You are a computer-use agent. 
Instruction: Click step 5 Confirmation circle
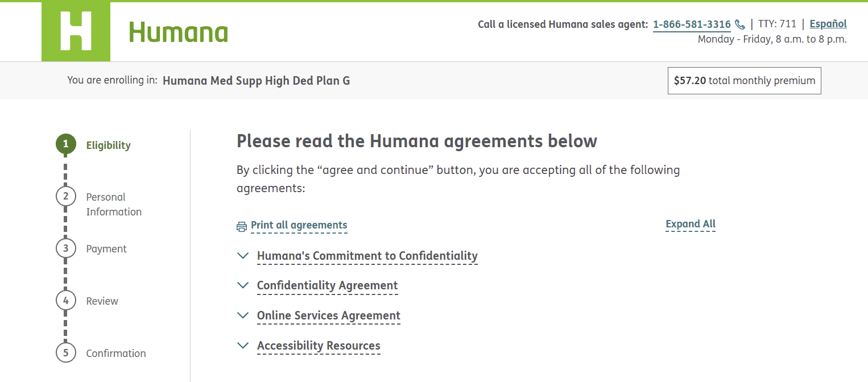coord(66,353)
